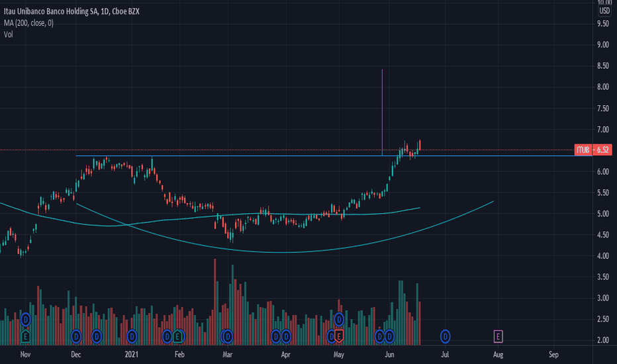Click the dividend marker just left of Jun's
Image resolution: width=617 pixels, height=364 pixels.
[379, 336]
